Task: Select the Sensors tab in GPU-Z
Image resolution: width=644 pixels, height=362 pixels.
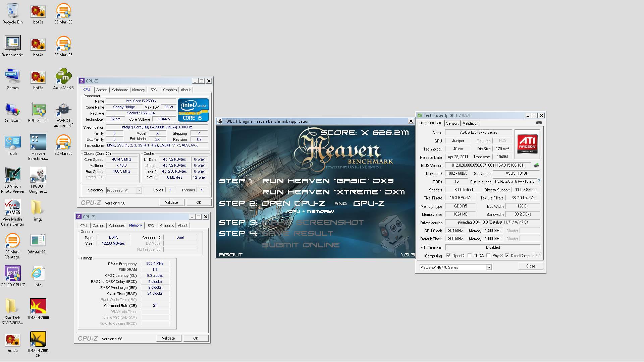Action: click(x=452, y=123)
